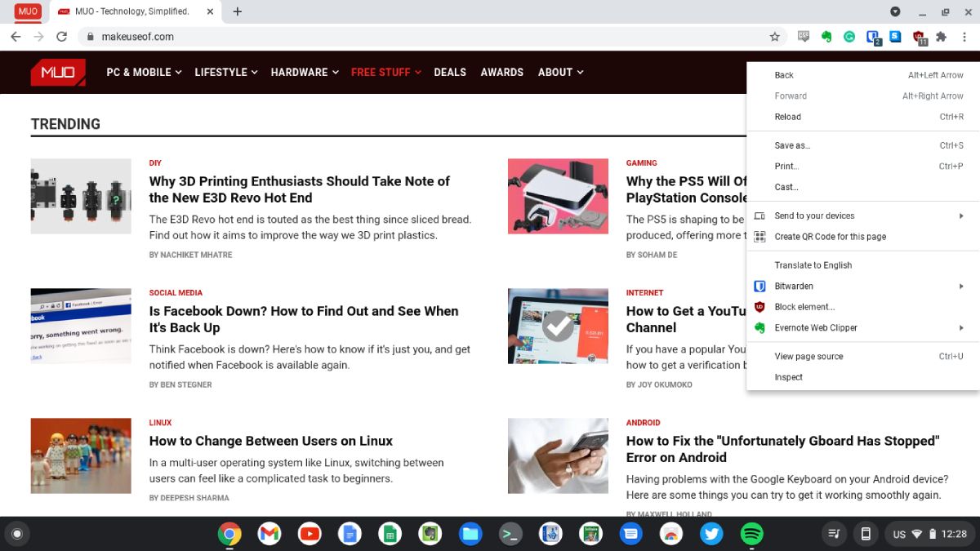Choose Cast… from context menu

(863, 187)
